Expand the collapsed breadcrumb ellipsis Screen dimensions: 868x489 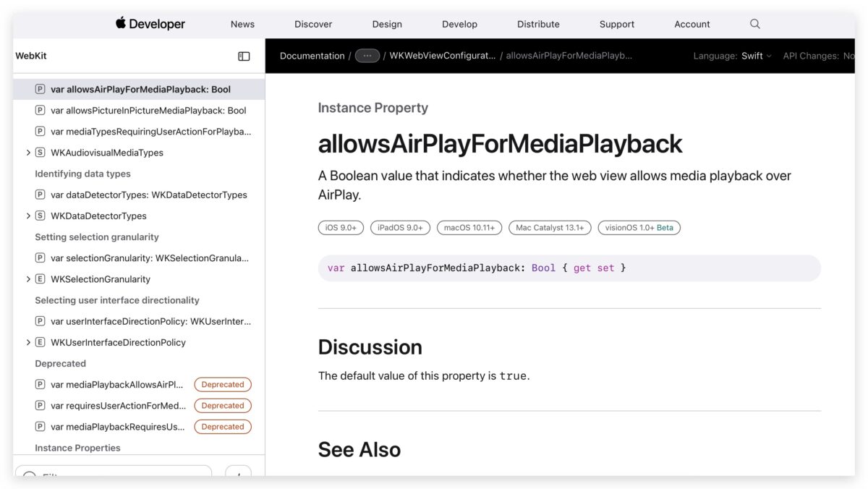pos(367,56)
